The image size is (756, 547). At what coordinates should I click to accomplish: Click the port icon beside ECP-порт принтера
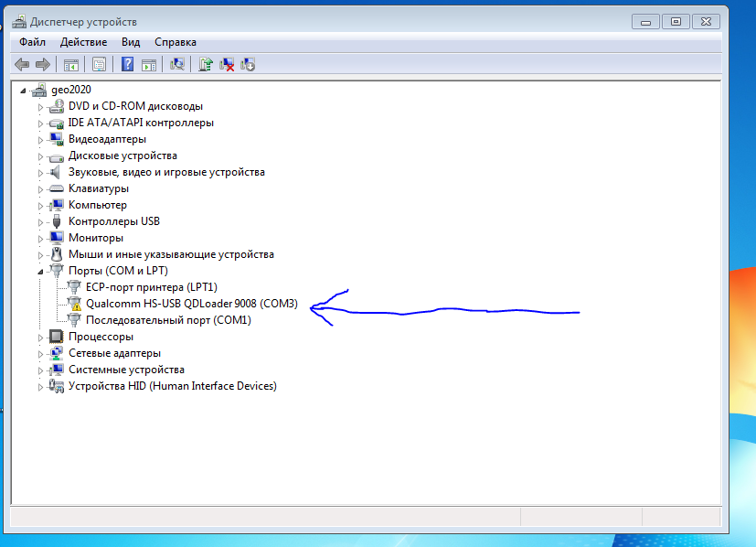click(x=74, y=287)
